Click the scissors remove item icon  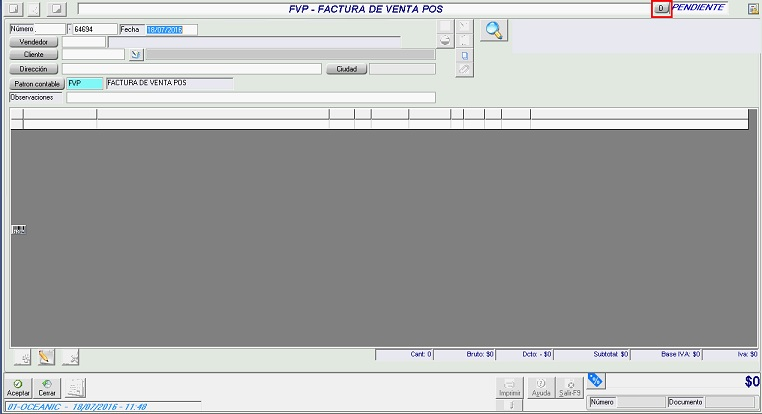tap(70, 356)
